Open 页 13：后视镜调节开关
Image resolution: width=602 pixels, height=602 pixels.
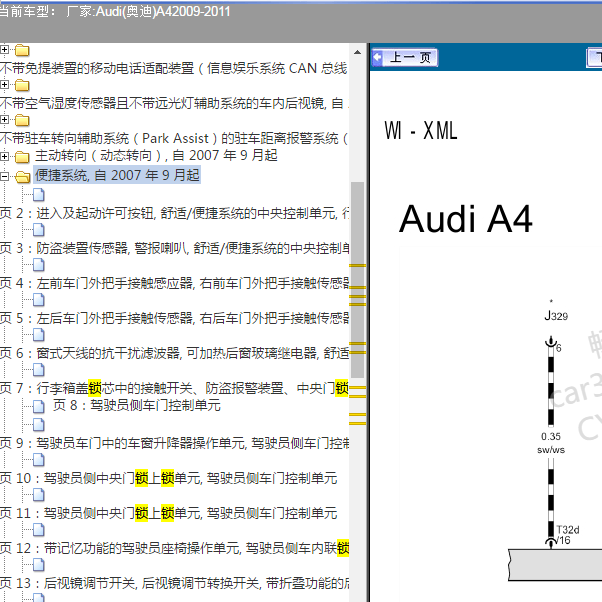click(174, 583)
